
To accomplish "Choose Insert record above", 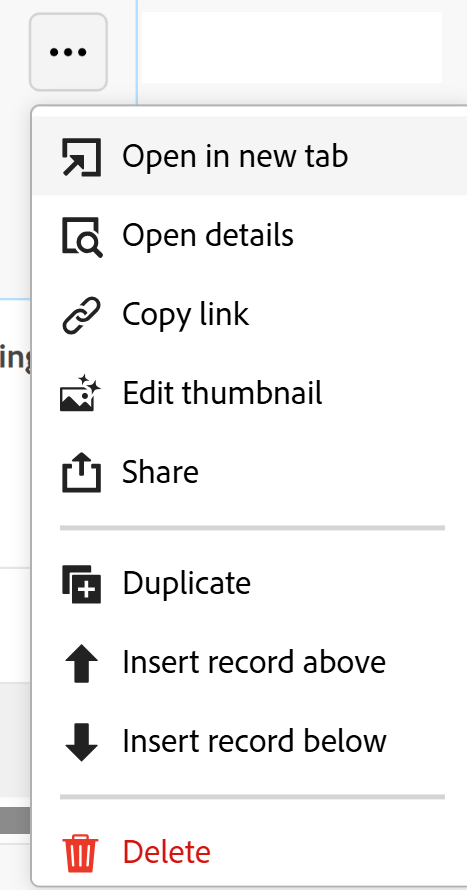I will [x=250, y=662].
